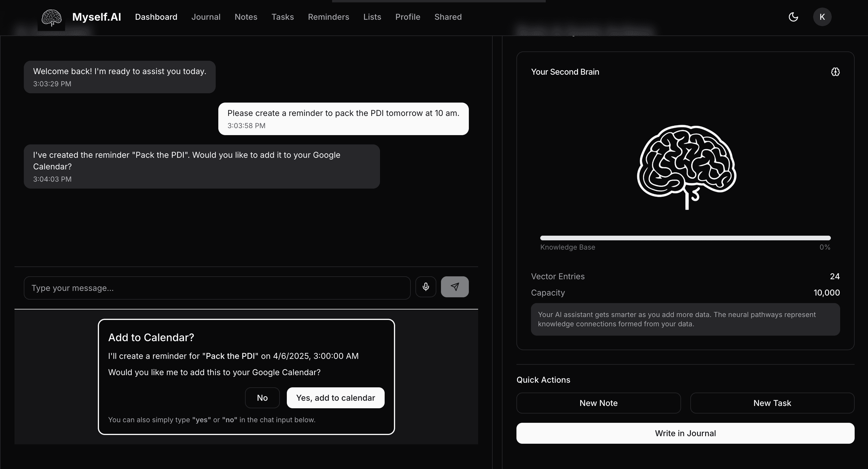Screen dimensions: 868x469
Task: Click the large brain illustration
Action: [687, 167]
